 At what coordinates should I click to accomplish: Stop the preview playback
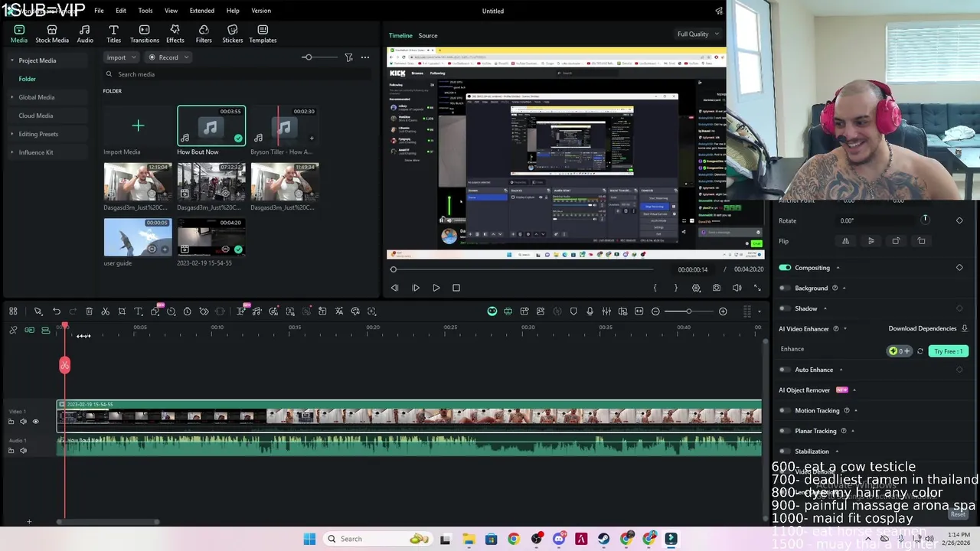[x=456, y=288]
